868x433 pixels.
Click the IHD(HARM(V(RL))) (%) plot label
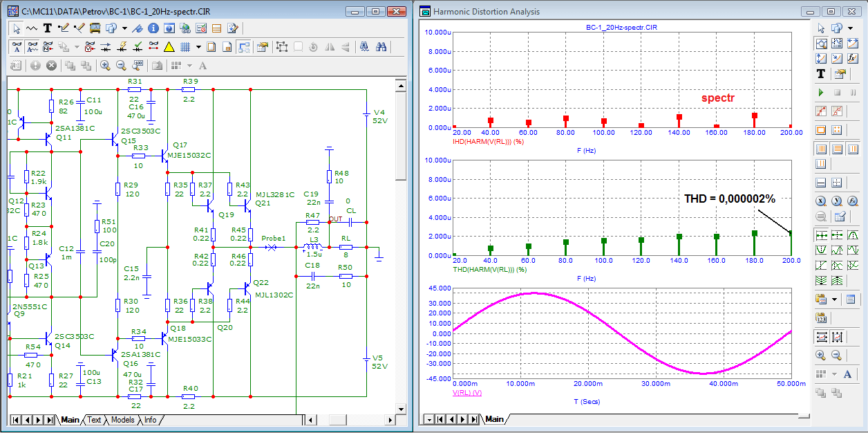(487, 140)
